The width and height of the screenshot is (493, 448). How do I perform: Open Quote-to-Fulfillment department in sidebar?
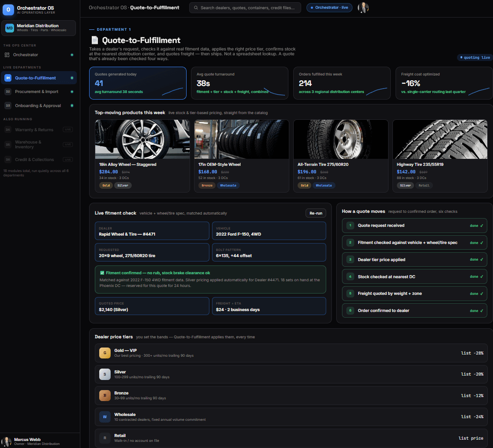tap(39, 78)
